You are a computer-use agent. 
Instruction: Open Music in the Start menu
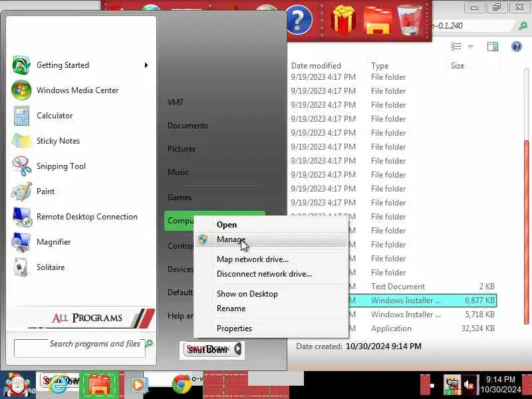click(x=178, y=172)
